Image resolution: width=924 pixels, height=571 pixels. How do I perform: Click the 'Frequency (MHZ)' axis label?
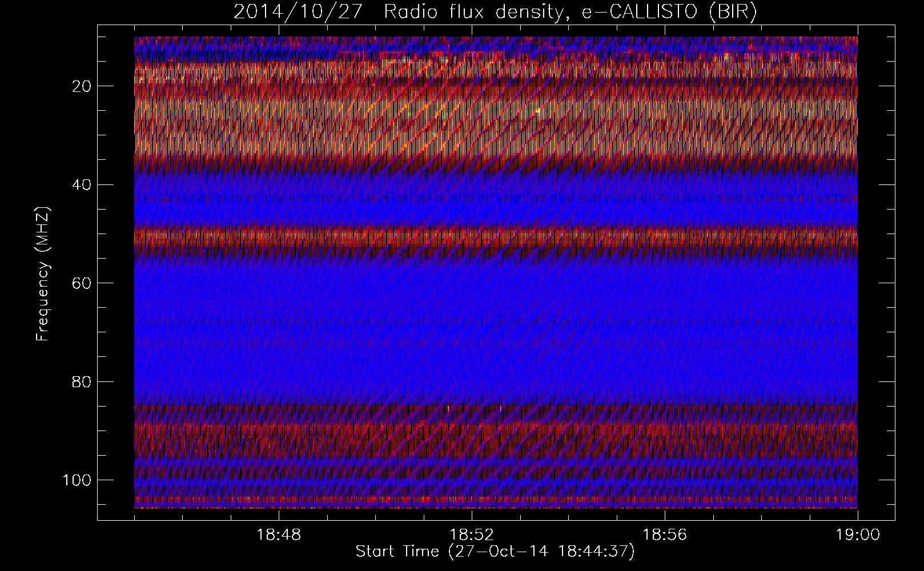point(43,274)
